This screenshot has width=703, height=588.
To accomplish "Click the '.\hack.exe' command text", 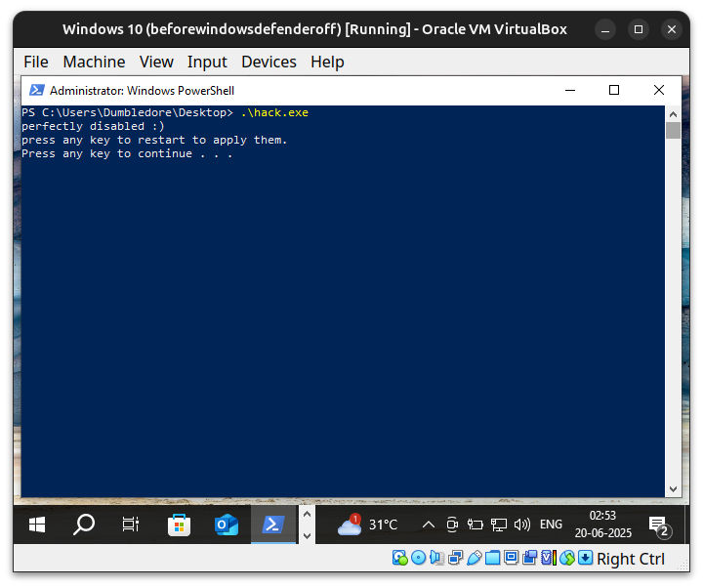I will click(274, 112).
